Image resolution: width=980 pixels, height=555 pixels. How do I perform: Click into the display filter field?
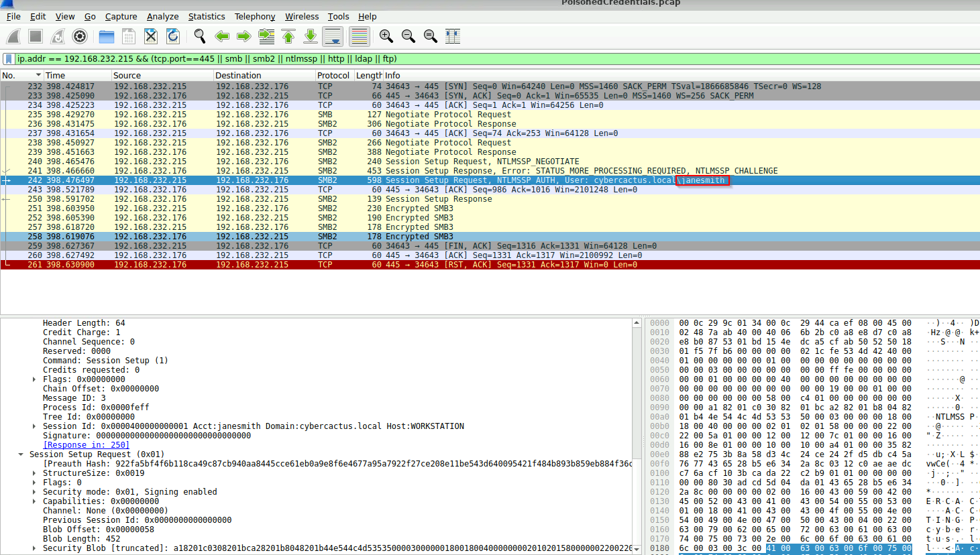(470, 59)
